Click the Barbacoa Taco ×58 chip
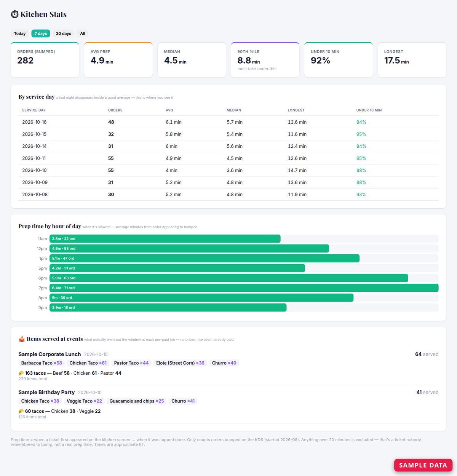The height and width of the screenshot is (476, 457). point(42,363)
